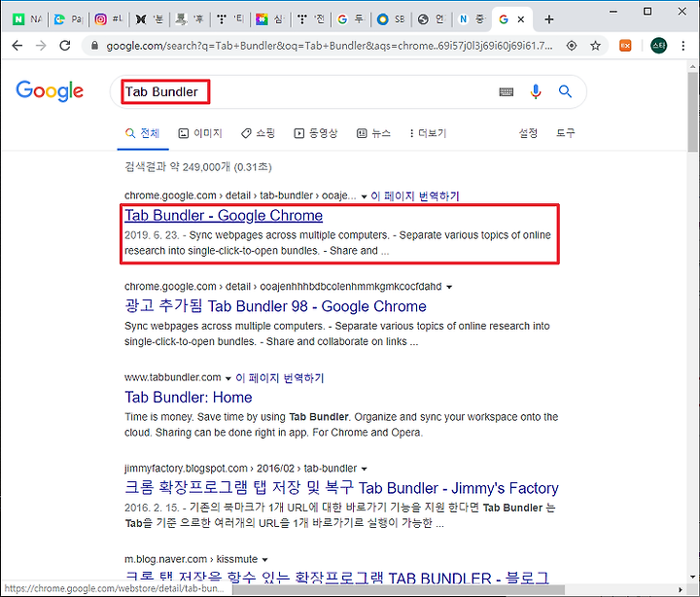Click first 이 페이지 번역하기 link
The width and height of the screenshot is (700, 597).
(x=415, y=196)
